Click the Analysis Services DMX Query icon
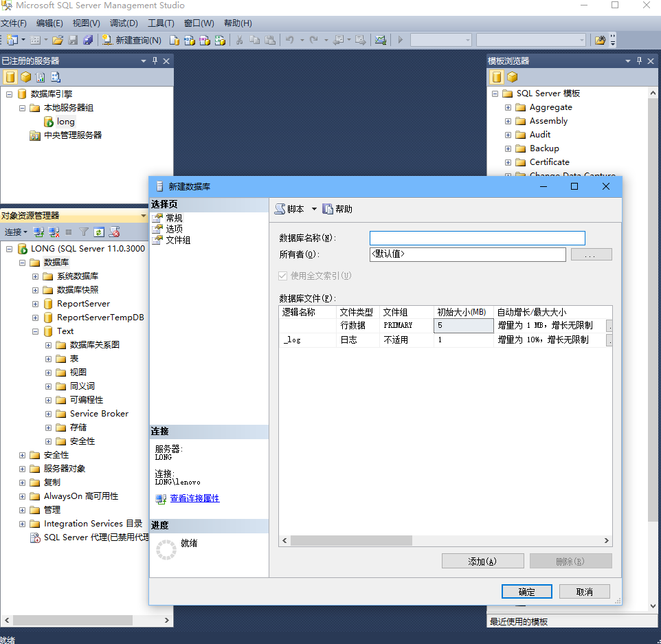 (x=205, y=40)
